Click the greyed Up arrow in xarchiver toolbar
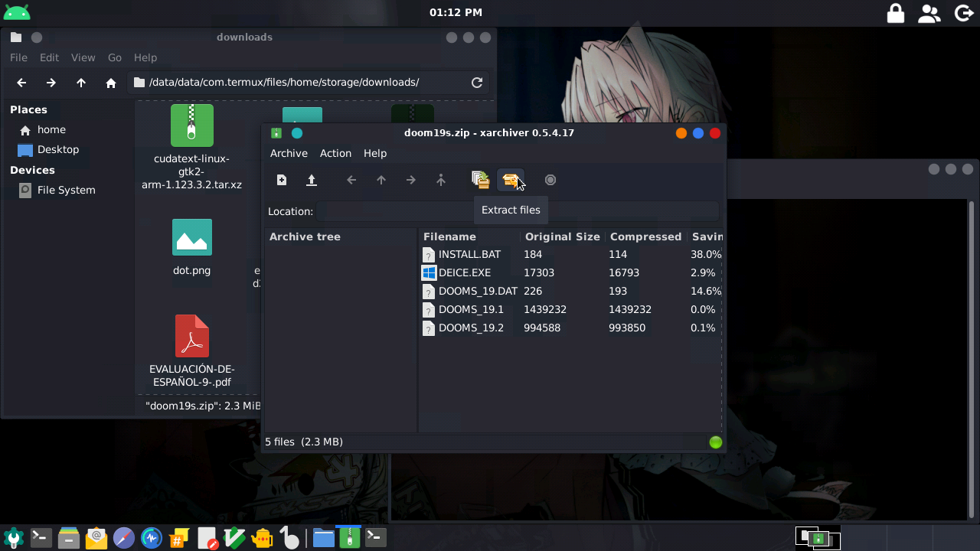980x551 pixels. (381, 180)
